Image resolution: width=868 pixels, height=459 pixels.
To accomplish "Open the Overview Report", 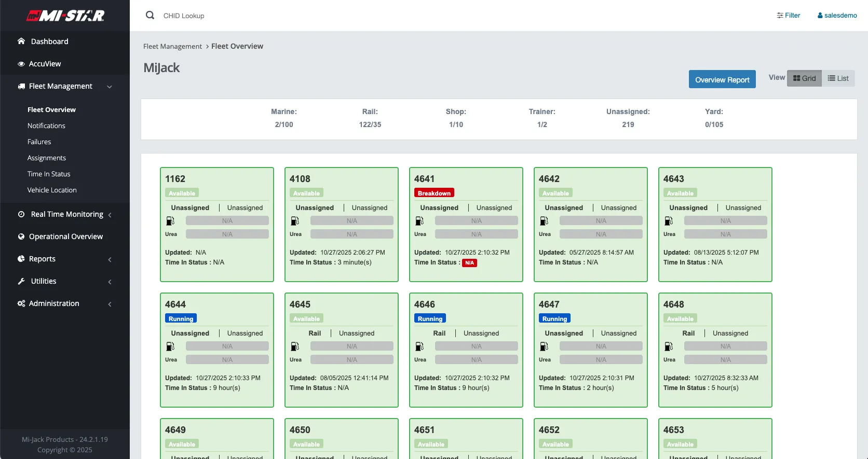I will point(722,79).
